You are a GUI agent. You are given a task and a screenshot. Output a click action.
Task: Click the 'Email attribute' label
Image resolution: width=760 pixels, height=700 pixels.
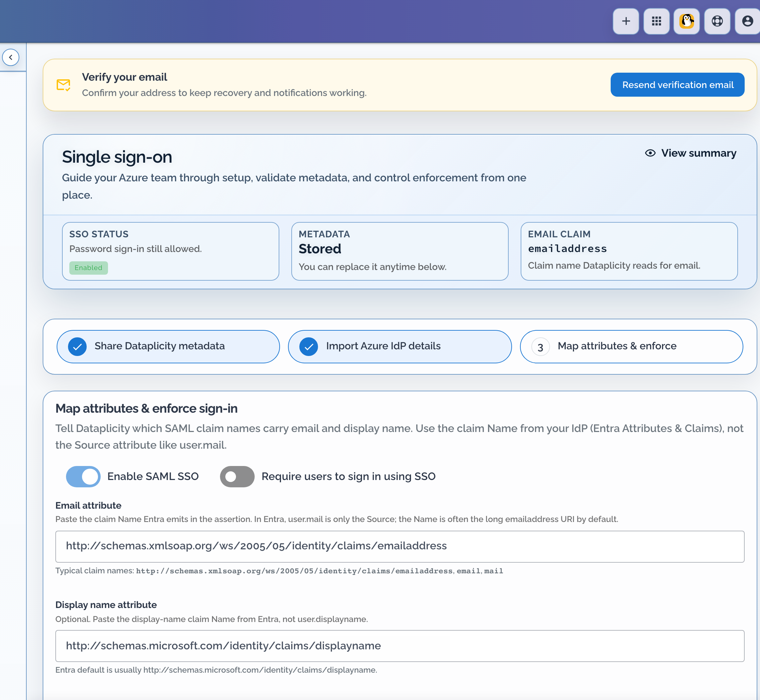(x=88, y=506)
